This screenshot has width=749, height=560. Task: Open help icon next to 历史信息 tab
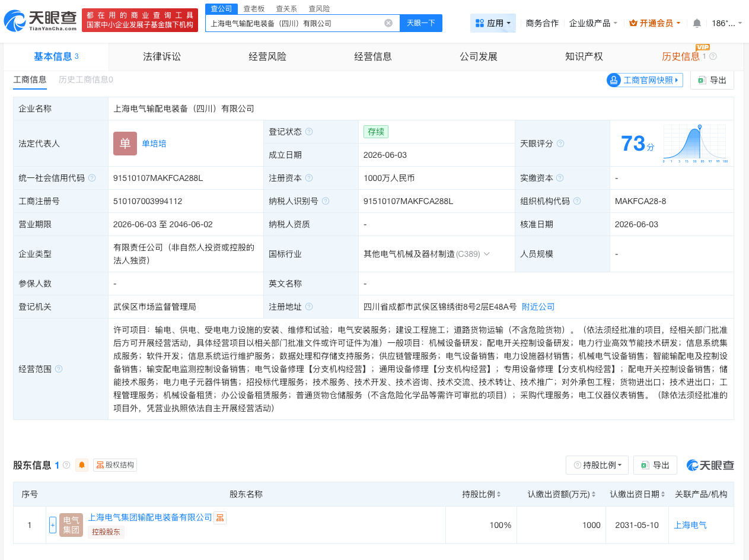click(x=713, y=56)
